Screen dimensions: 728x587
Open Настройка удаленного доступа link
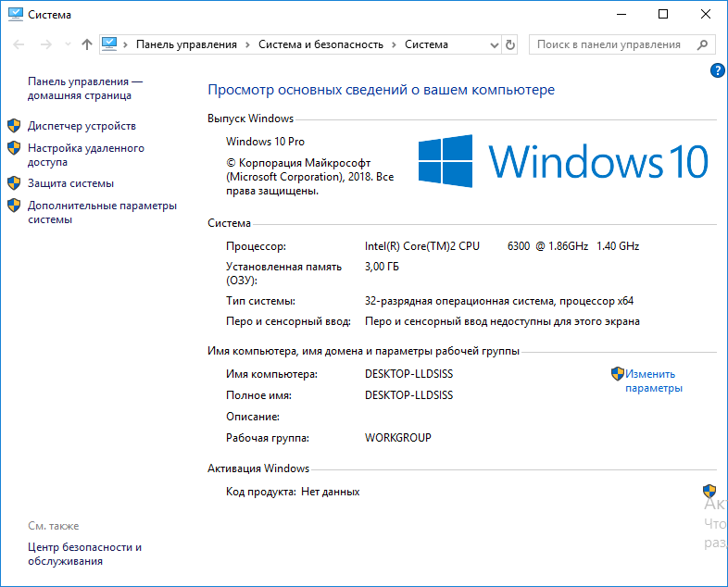click(86, 155)
